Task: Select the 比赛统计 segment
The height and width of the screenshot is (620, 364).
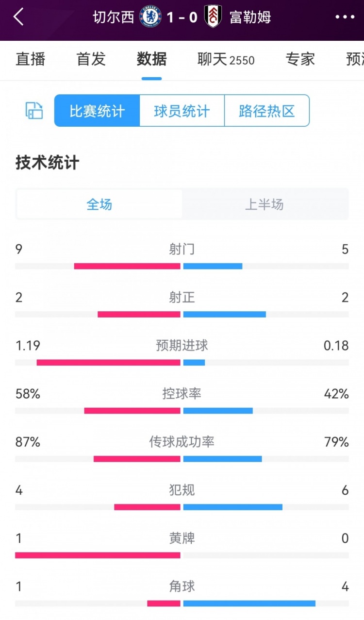Action: 97,111
